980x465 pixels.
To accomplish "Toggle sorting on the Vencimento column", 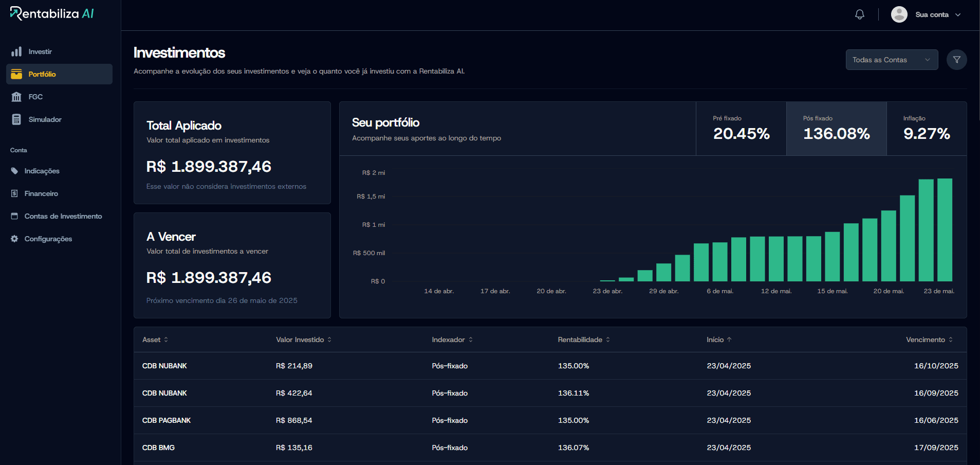I will click(x=951, y=339).
